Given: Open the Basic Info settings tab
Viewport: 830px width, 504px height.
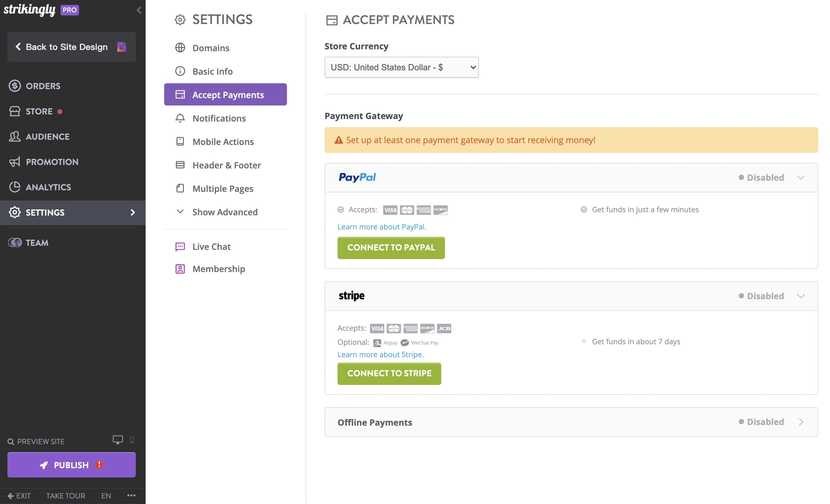Looking at the screenshot, I should tap(212, 71).
